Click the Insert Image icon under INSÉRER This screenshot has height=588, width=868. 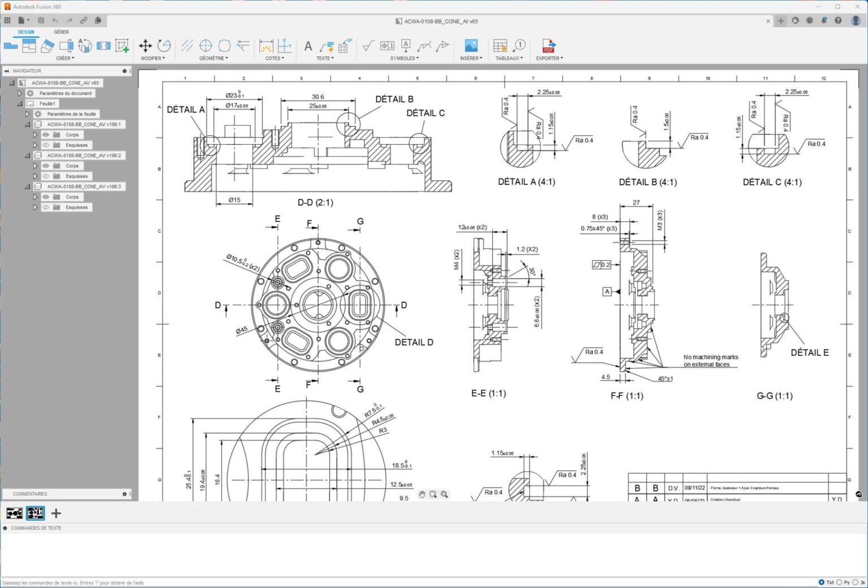(471, 45)
